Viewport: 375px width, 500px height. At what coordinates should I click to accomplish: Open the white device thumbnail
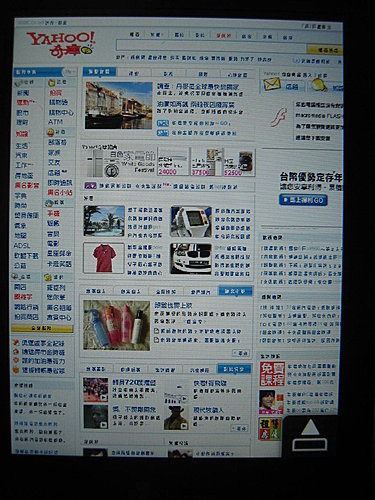point(191,222)
